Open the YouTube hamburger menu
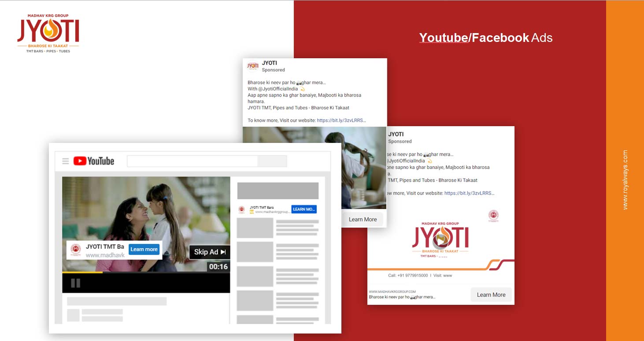 click(66, 161)
